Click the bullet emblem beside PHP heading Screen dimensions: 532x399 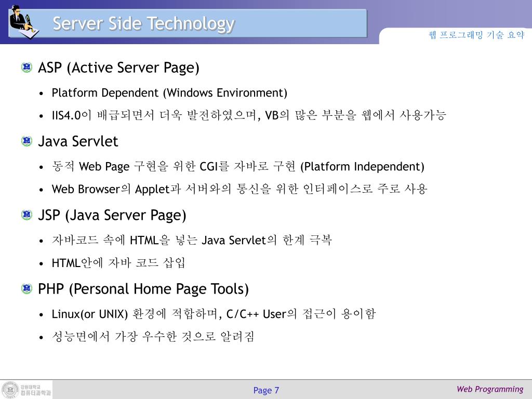[26, 288]
